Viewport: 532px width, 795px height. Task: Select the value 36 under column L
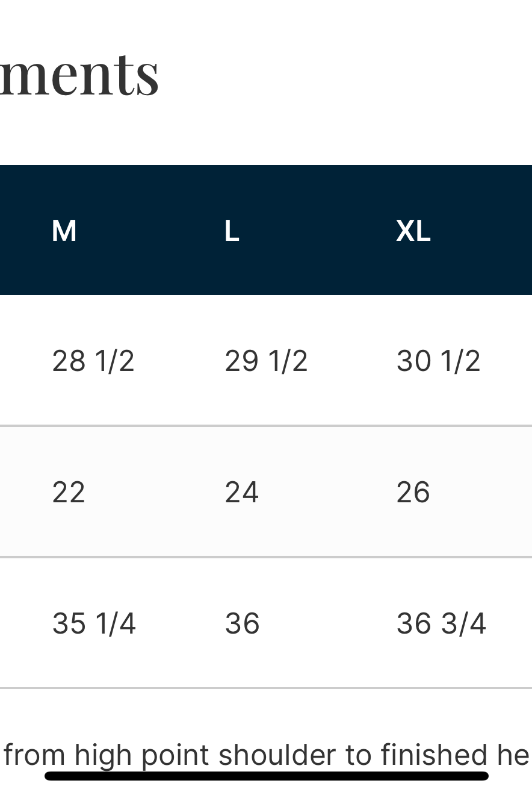pyautogui.click(x=242, y=623)
